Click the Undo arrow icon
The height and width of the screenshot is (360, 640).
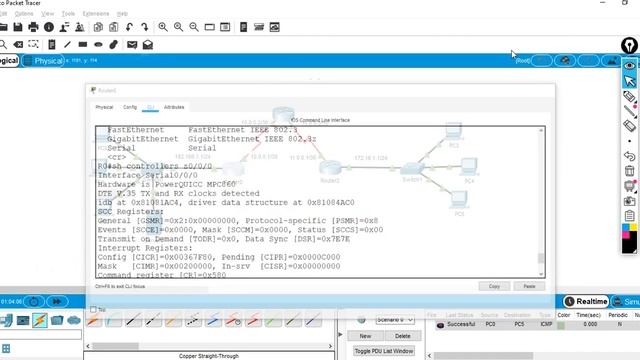129,27
